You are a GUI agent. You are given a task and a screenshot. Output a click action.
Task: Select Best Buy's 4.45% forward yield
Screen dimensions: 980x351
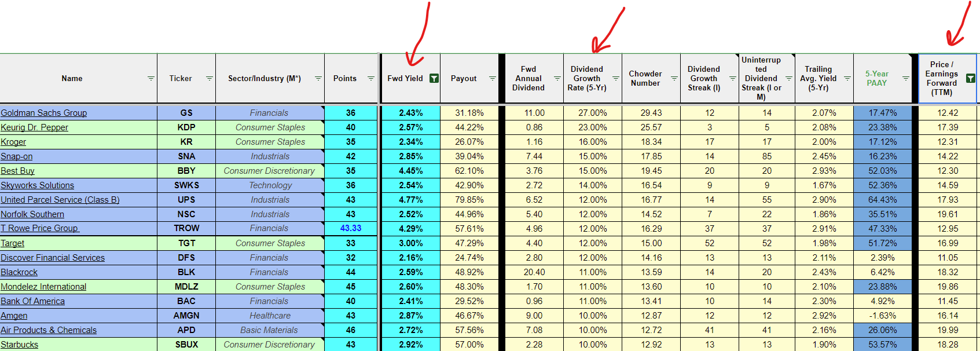410,171
